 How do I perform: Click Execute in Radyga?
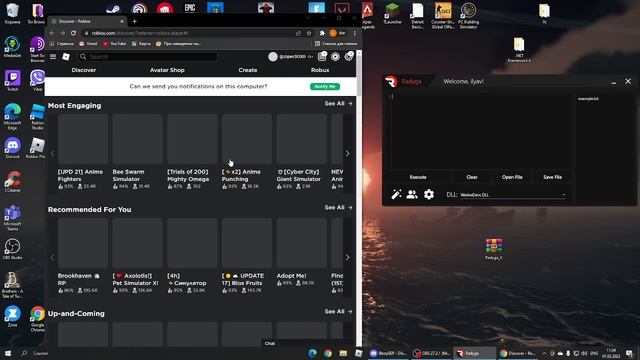[418, 177]
